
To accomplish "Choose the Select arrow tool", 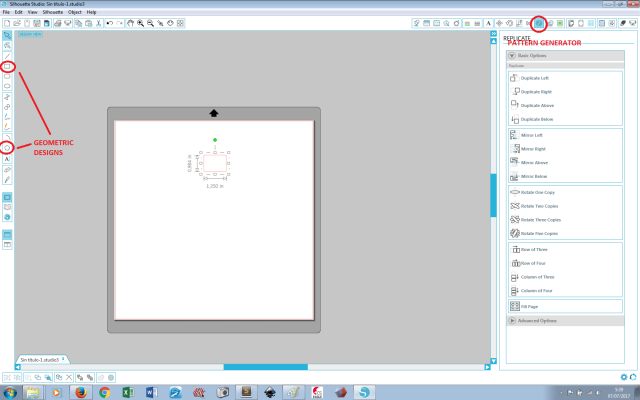I will click(x=7, y=36).
